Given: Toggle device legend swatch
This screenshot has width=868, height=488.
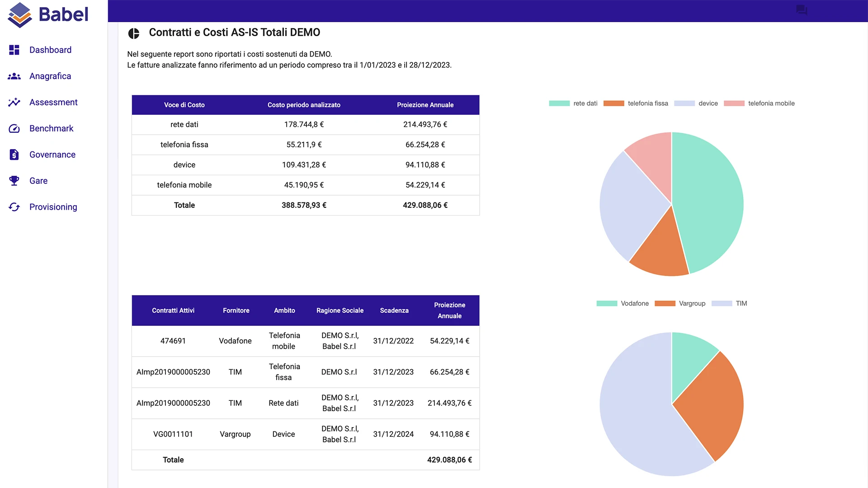Looking at the screenshot, I should pos(684,103).
